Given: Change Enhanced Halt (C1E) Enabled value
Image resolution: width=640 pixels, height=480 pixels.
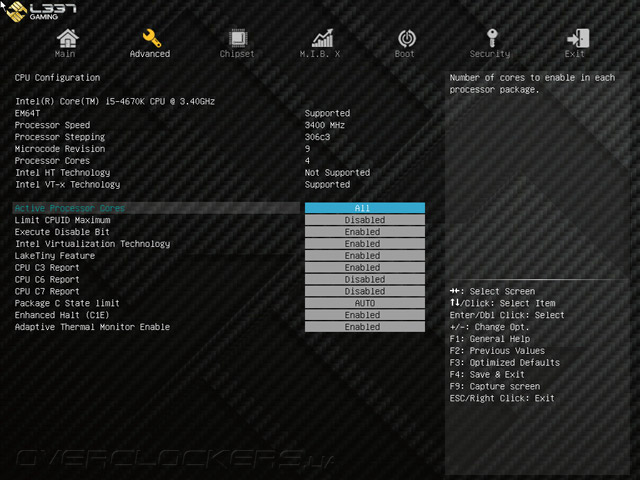Looking at the screenshot, I should 365,315.
